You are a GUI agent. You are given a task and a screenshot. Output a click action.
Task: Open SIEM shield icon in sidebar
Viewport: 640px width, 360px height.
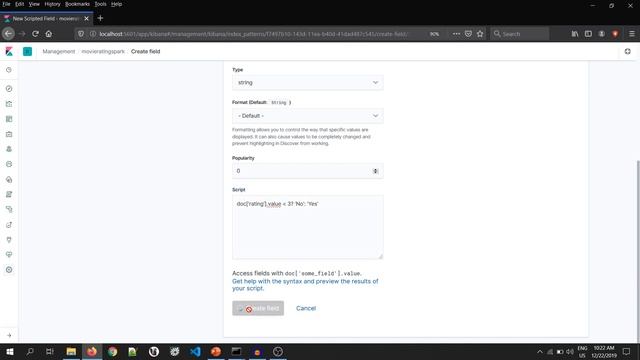pos(9,240)
